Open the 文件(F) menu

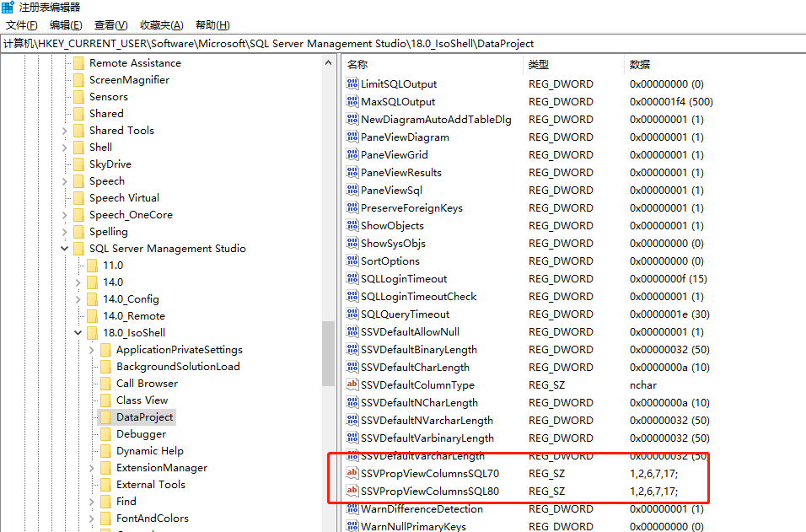click(x=22, y=25)
